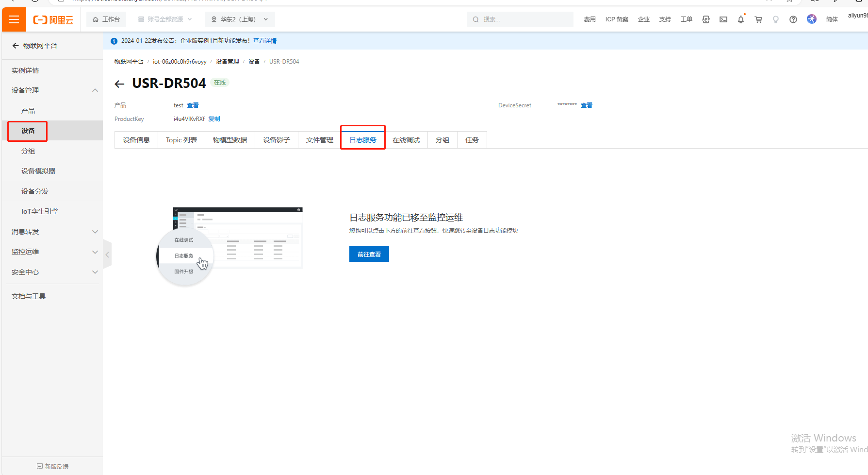Click 复制 to copy ProductKey
The height and width of the screenshot is (475, 868).
[214, 119]
